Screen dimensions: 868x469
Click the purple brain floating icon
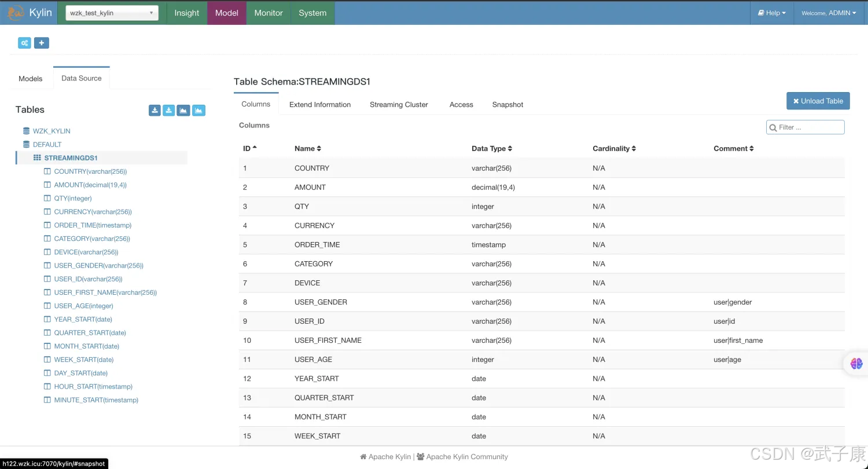(x=856, y=364)
